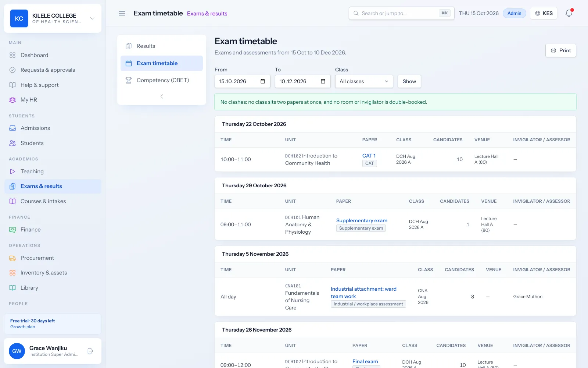Select the Exams & results sidebar item
The height and width of the screenshot is (368, 588).
pyautogui.click(x=53, y=186)
